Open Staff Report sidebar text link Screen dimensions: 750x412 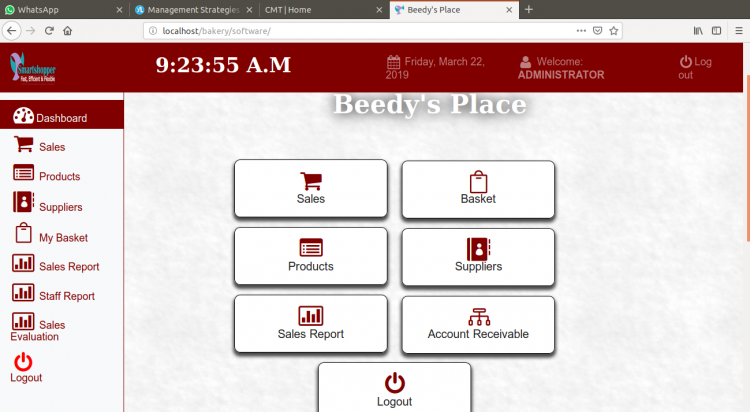click(x=67, y=296)
